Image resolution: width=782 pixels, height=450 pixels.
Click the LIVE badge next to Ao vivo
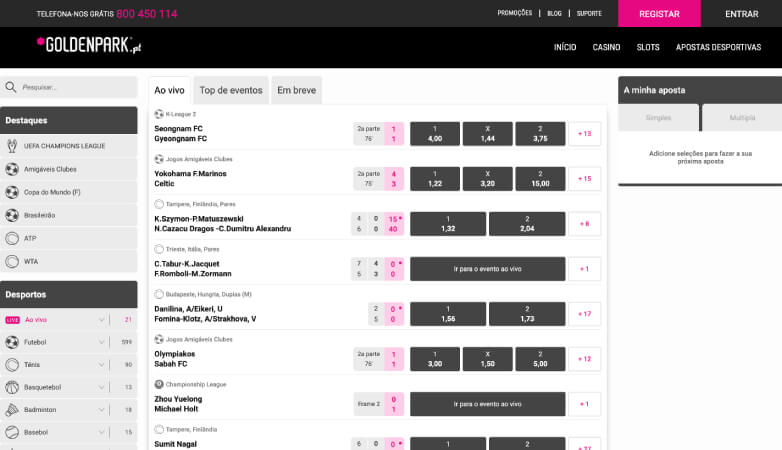12,320
